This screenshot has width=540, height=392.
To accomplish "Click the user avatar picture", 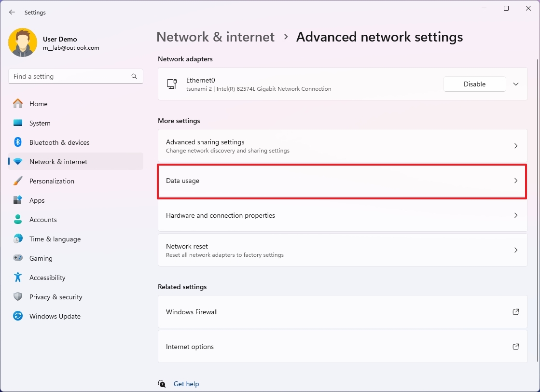I will (x=23, y=42).
